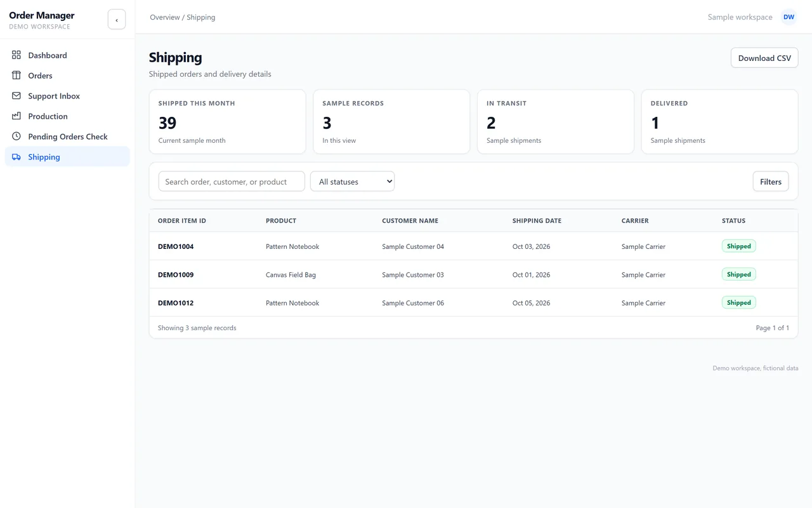812x508 pixels.
Task: Sort by the Order Item ID column header
Action: tap(182, 221)
